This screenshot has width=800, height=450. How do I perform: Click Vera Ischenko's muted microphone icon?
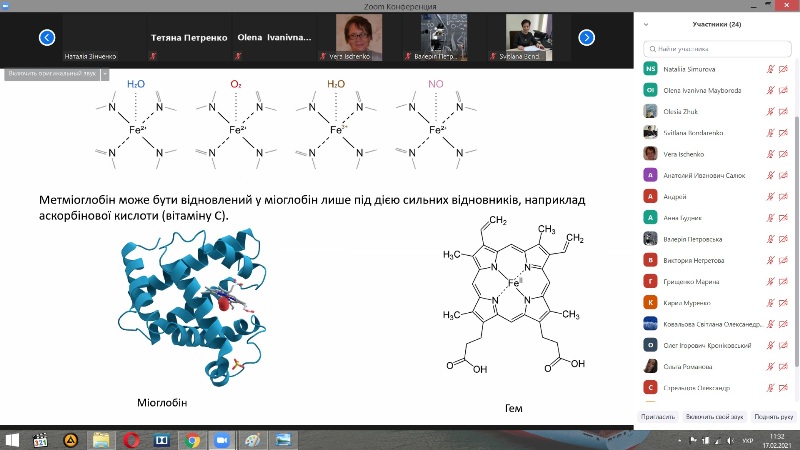pos(770,154)
